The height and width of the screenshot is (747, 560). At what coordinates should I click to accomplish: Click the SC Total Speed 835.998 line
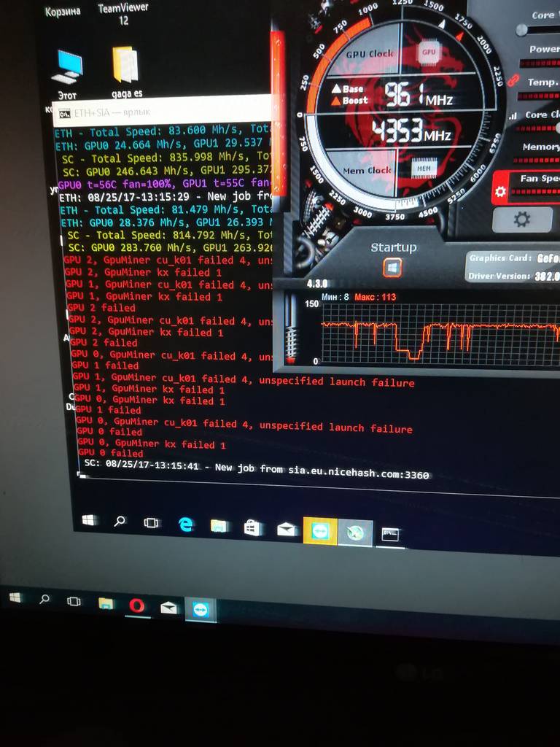click(167, 158)
